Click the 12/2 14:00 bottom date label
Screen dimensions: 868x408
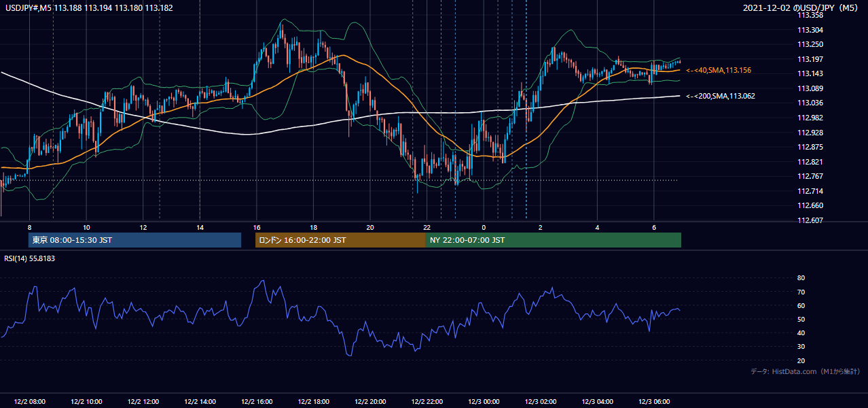click(x=200, y=401)
